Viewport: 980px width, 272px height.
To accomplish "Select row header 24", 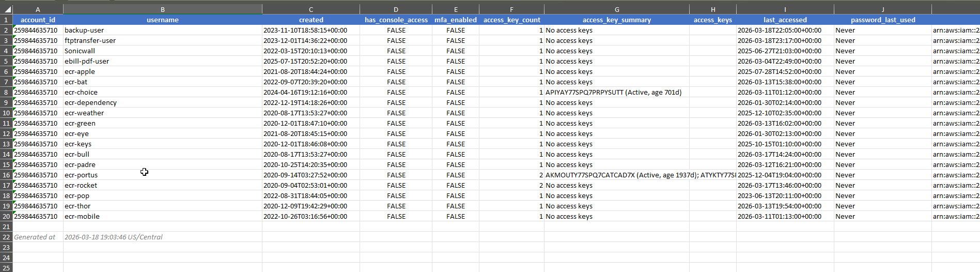I will tap(6, 258).
